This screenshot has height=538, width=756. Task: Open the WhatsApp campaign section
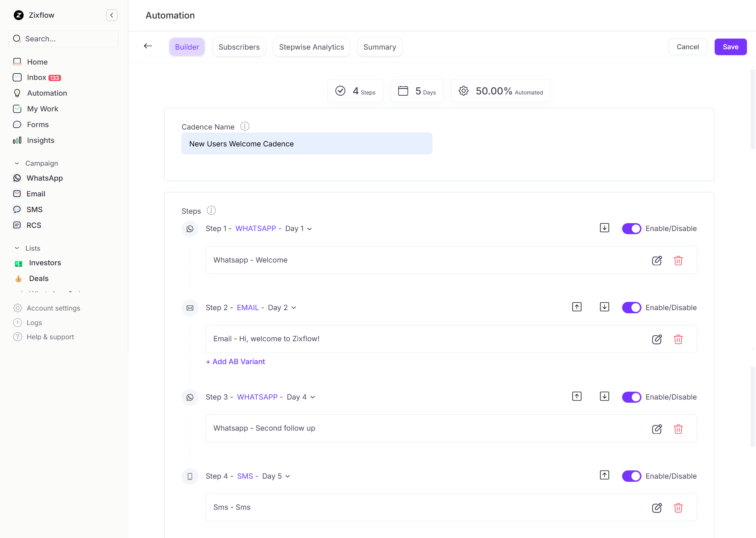point(44,178)
